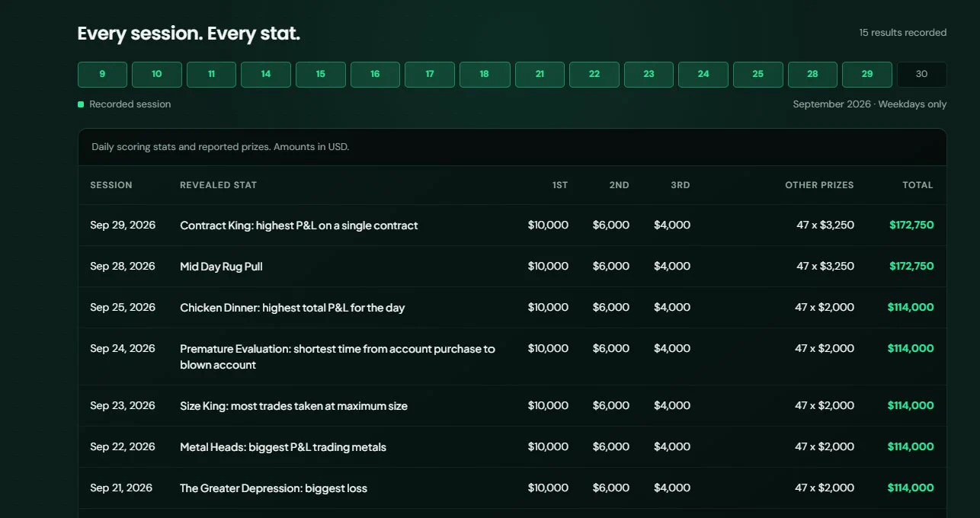Click the Sep 25, 2026 session date
The image size is (980, 518).
coord(123,308)
